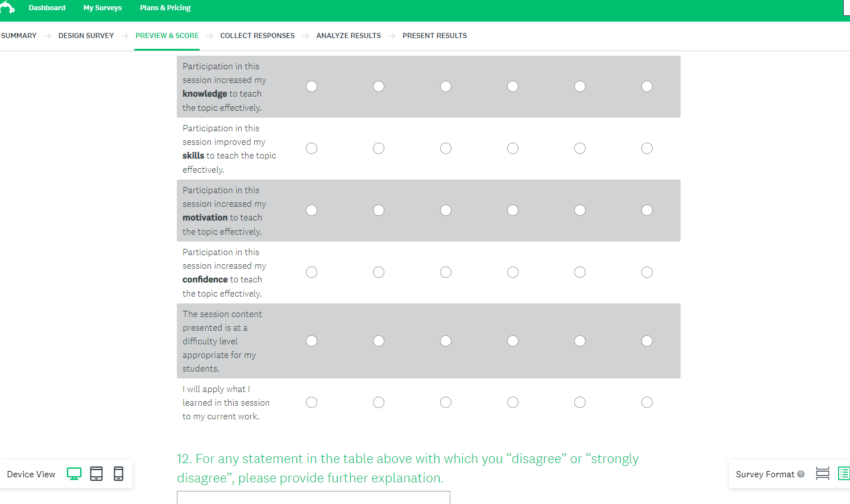The width and height of the screenshot is (850, 504).
Task: Open My Surveys from top navigation
Action: [102, 8]
